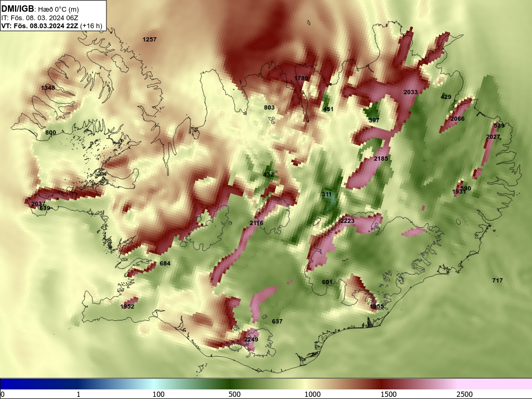
Task: Click the '1000' tick on the color scale
Action: point(312,394)
